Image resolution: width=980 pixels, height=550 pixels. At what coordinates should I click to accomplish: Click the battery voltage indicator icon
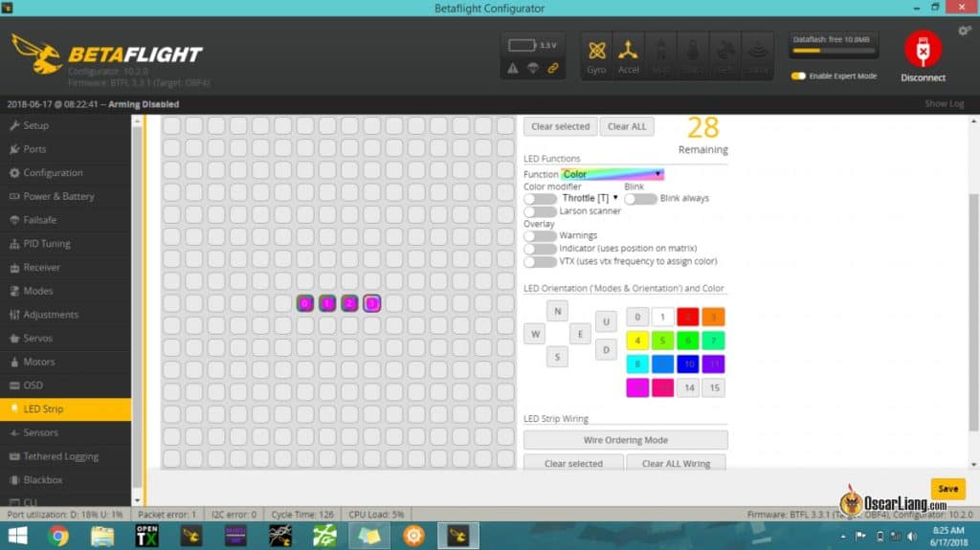[522, 45]
